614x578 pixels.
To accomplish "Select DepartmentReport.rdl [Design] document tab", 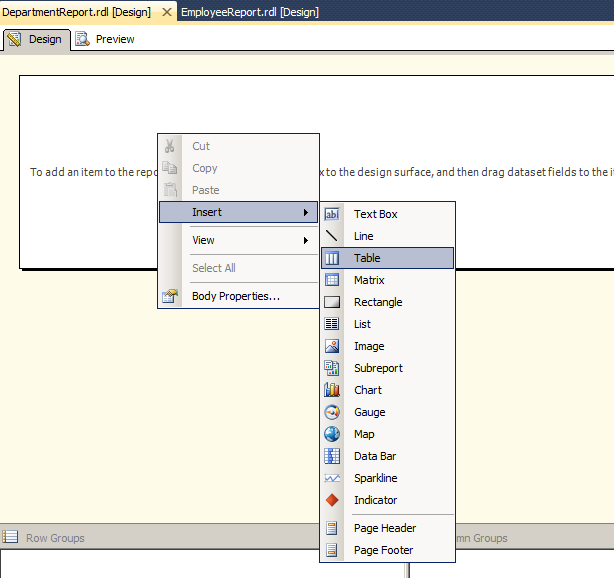I will 76,12.
